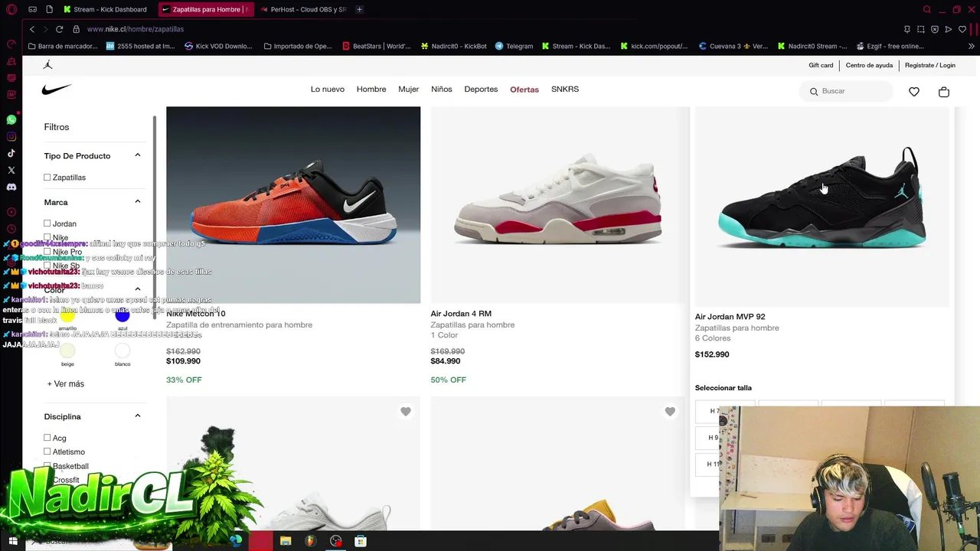Expand colors with + Ver más
Viewport: 980px width, 551px height.
[x=66, y=383]
